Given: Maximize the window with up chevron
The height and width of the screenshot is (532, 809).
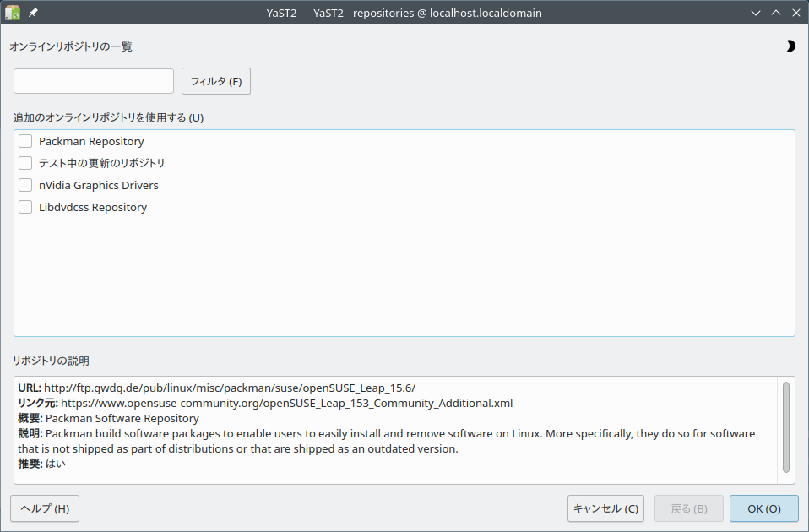Looking at the screenshot, I should click(x=776, y=13).
